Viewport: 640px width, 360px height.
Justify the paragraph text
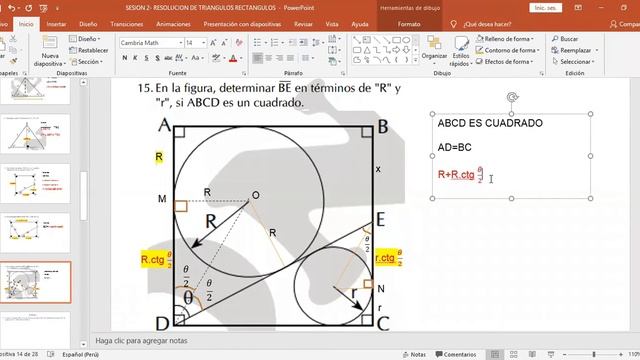[x=290, y=58]
